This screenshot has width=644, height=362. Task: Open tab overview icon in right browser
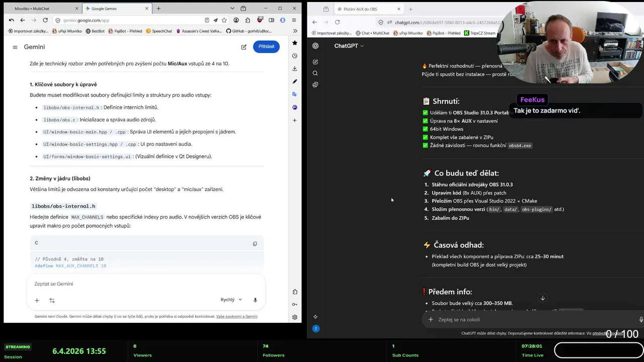pos(326,9)
